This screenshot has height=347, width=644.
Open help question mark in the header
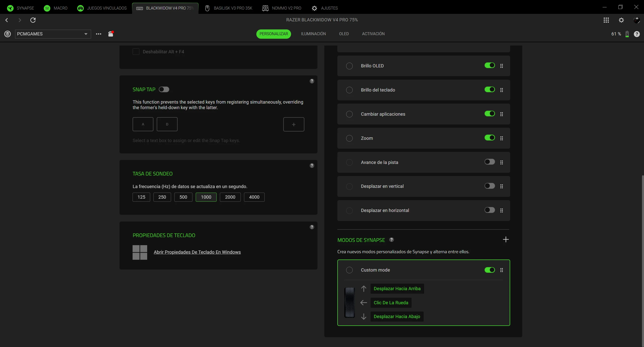pos(637,34)
